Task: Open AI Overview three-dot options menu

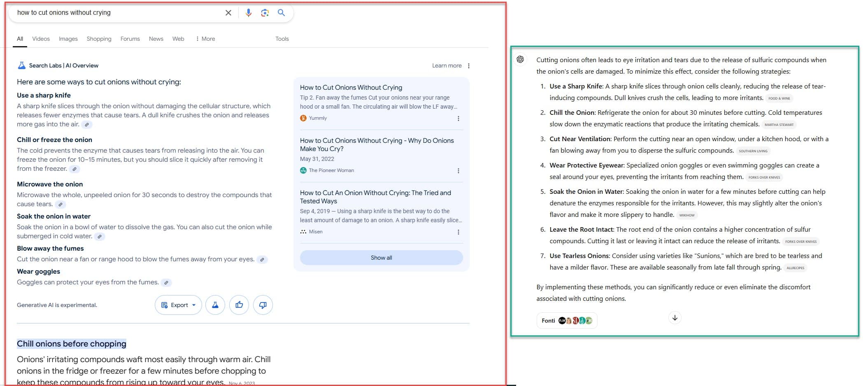Action: point(469,66)
